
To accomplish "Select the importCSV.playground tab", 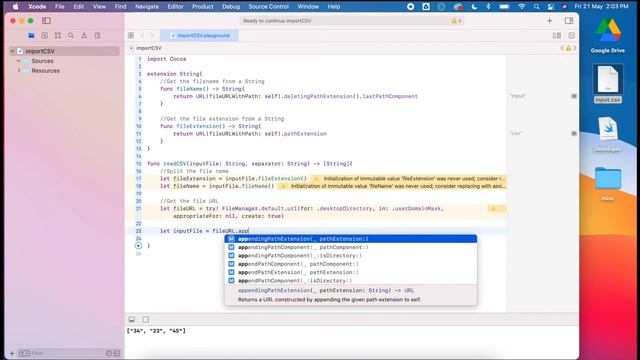I will [199, 36].
